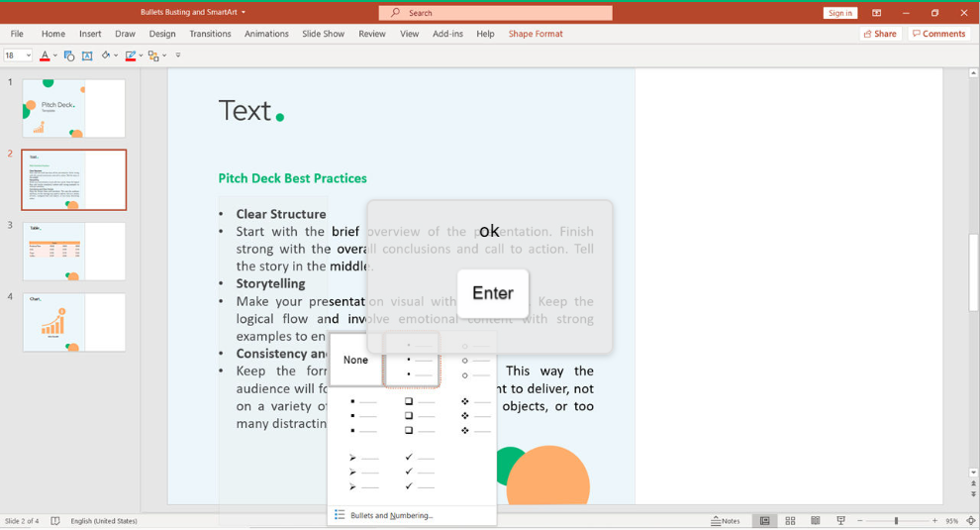Image resolution: width=980 pixels, height=530 pixels.
Task: Click the spelling check status icon
Action: 55,521
